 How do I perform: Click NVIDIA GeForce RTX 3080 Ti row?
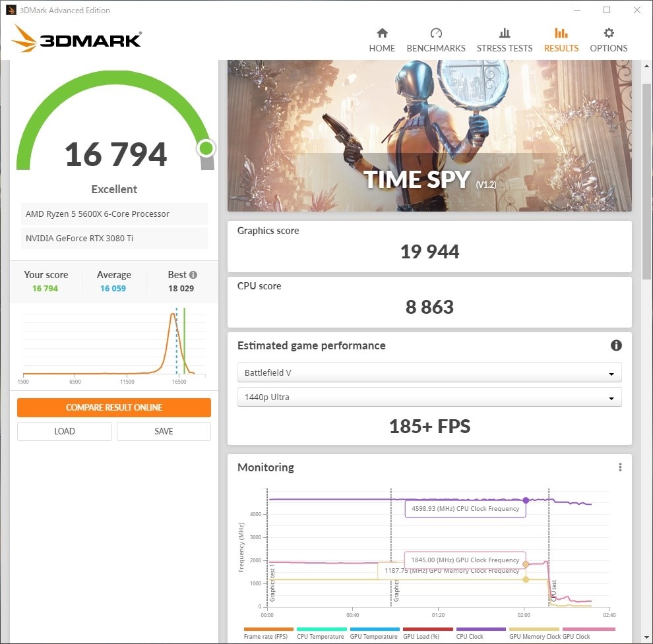click(x=114, y=238)
